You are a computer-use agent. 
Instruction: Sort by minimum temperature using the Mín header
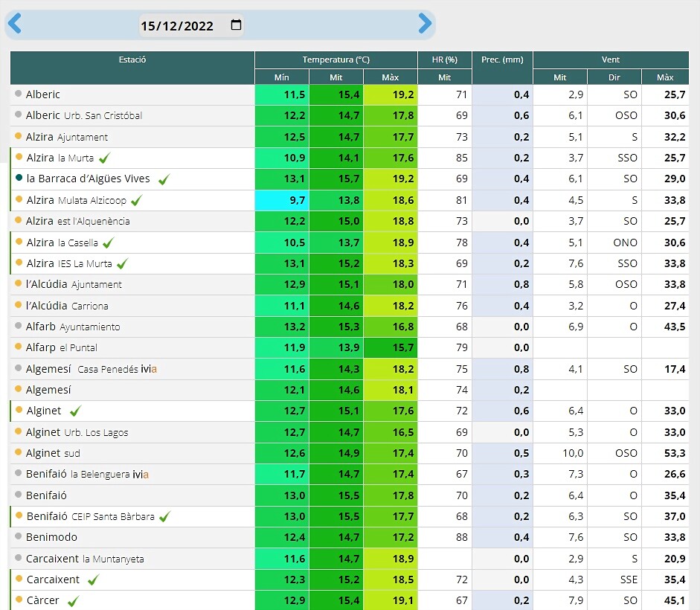[x=282, y=77]
